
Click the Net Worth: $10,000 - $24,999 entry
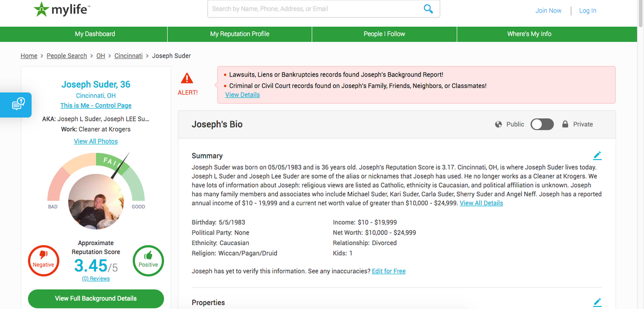(374, 233)
